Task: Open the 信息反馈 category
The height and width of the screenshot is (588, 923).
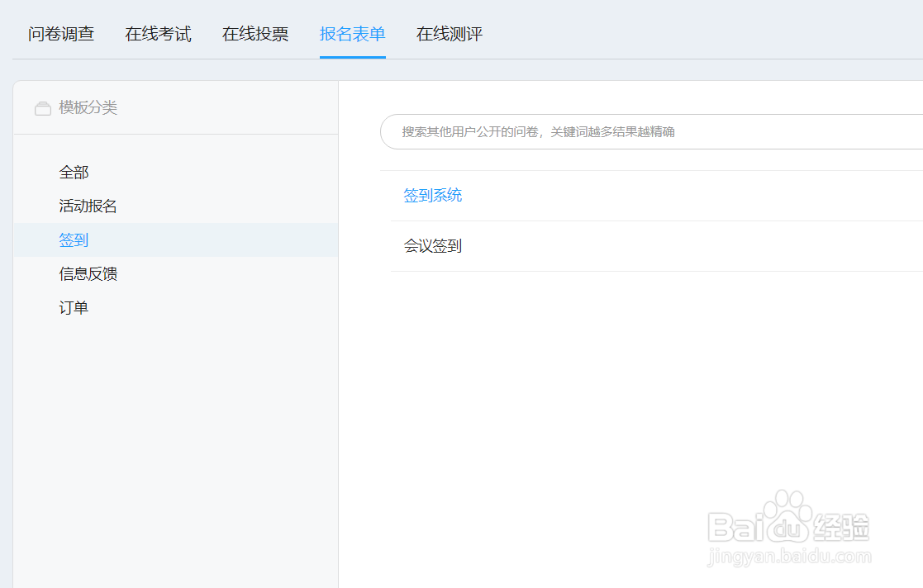Action: coord(88,273)
